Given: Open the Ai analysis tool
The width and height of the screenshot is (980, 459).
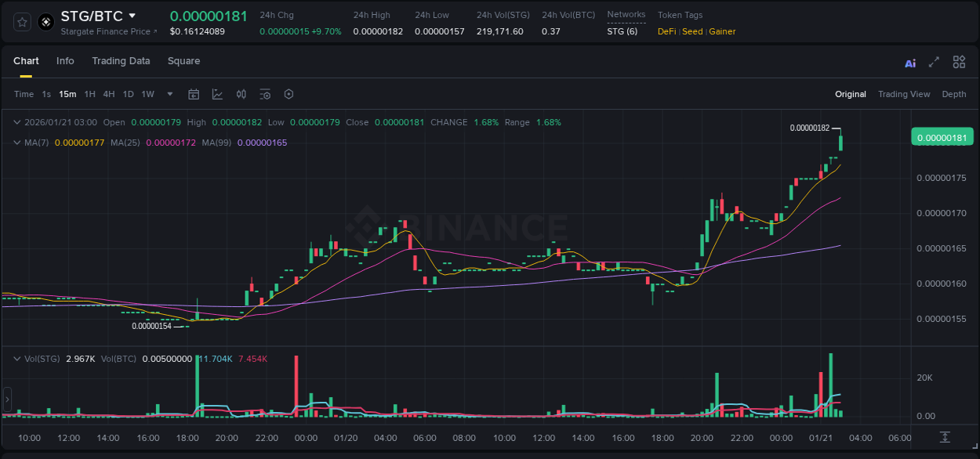Looking at the screenshot, I should click(910, 63).
